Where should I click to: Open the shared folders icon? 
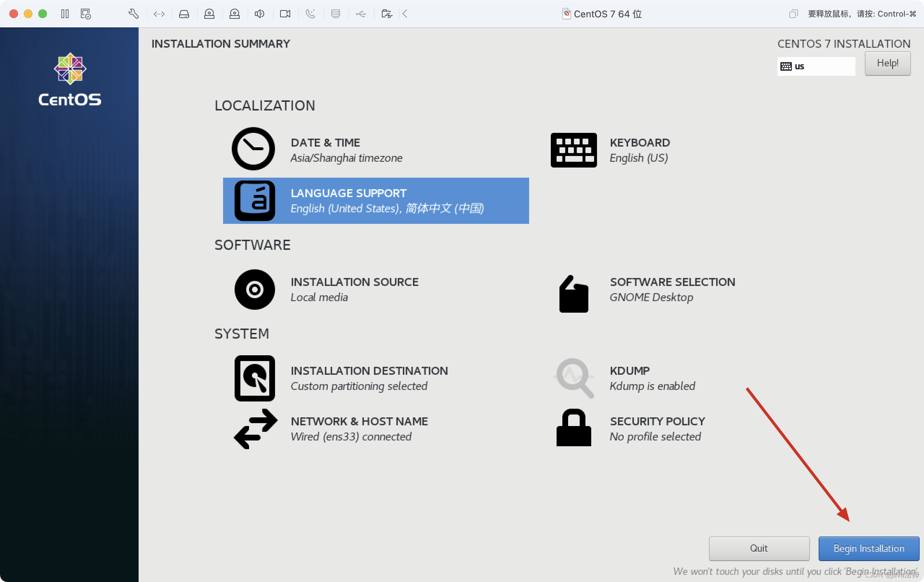(x=387, y=14)
